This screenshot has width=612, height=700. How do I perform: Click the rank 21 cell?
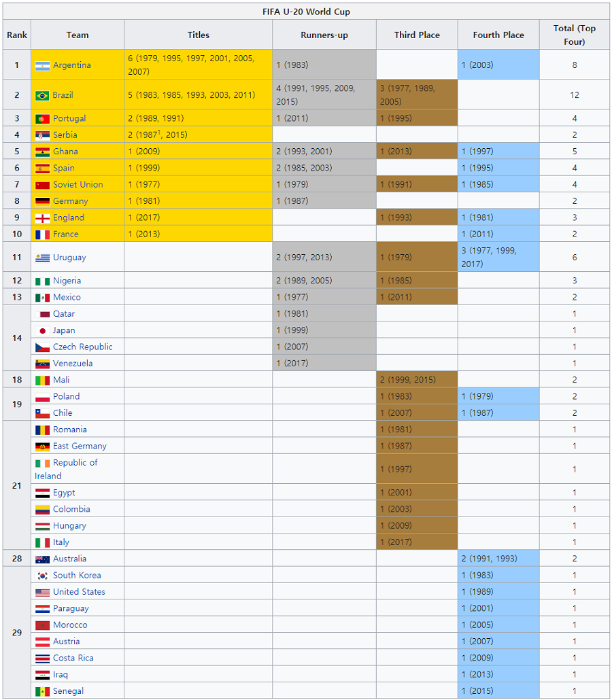pyautogui.click(x=17, y=485)
